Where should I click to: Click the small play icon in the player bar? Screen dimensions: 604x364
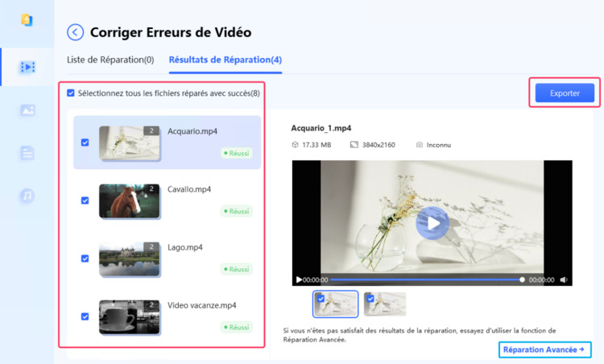pyautogui.click(x=299, y=279)
